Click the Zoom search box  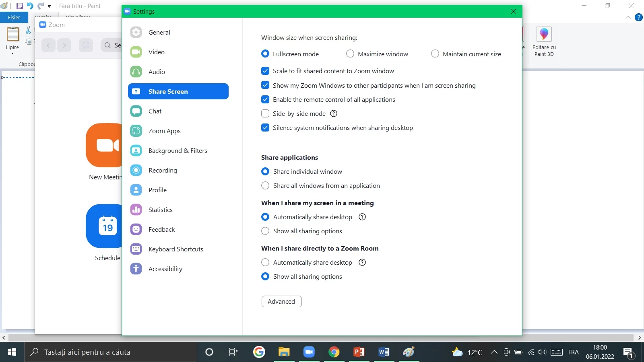(111, 45)
